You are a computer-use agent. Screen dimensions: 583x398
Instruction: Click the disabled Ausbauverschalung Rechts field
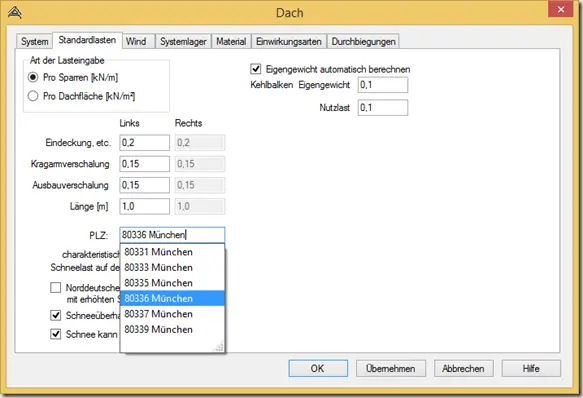pos(200,185)
